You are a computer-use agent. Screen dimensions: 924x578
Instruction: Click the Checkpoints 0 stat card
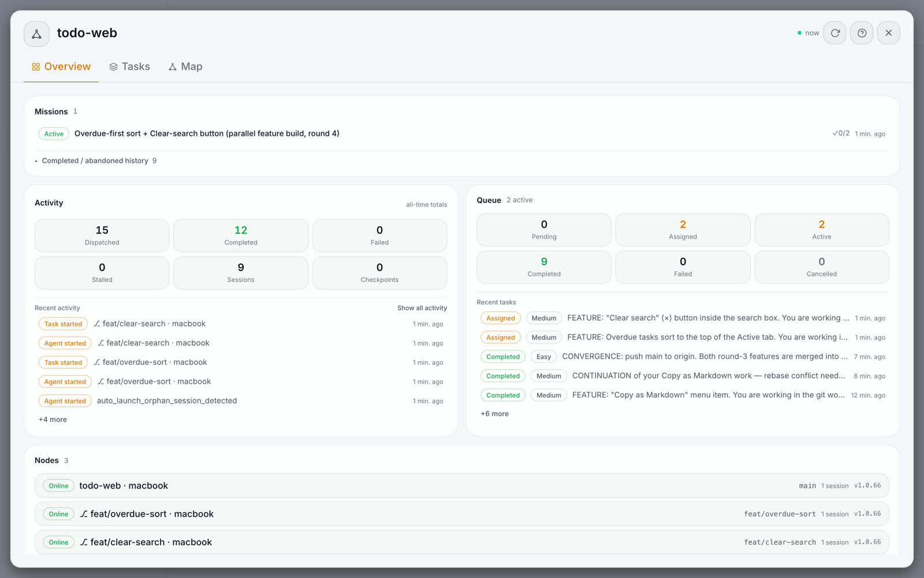click(379, 273)
